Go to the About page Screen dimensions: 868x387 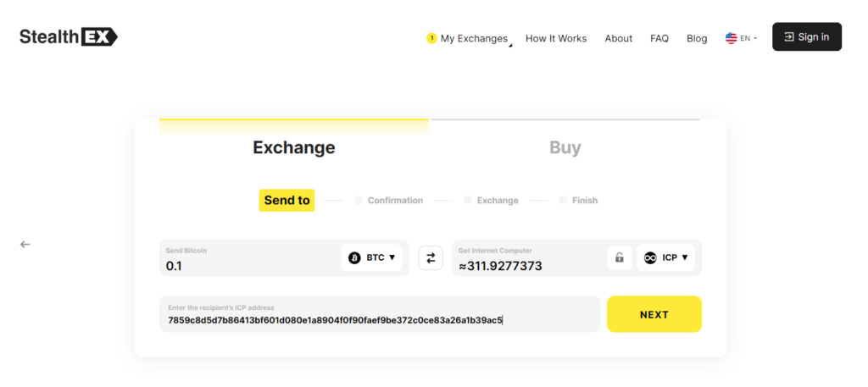(618, 38)
